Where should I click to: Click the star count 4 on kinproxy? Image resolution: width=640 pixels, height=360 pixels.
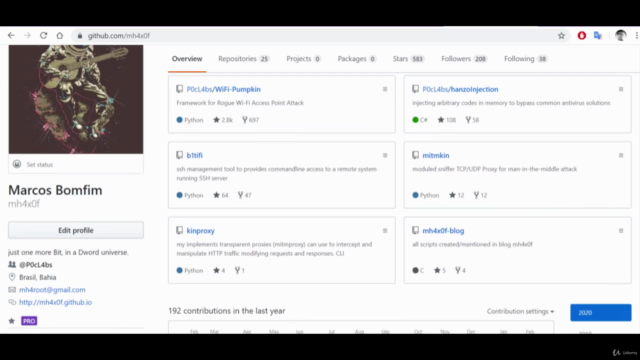219,270
